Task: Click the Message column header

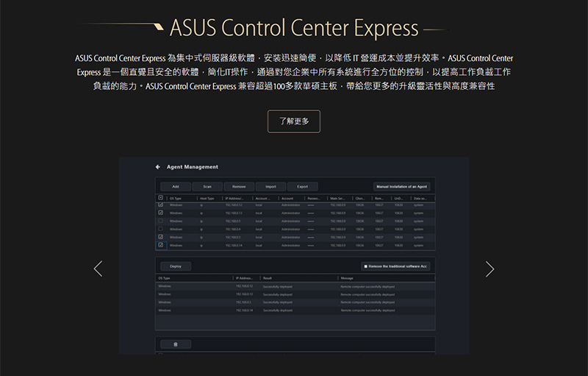Action: 347,278
